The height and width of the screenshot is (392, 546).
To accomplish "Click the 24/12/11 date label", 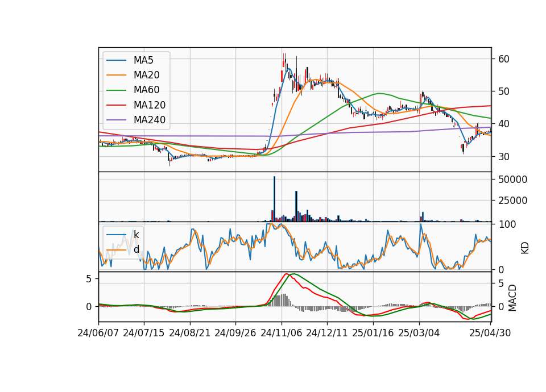I will (x=327, y=333).
